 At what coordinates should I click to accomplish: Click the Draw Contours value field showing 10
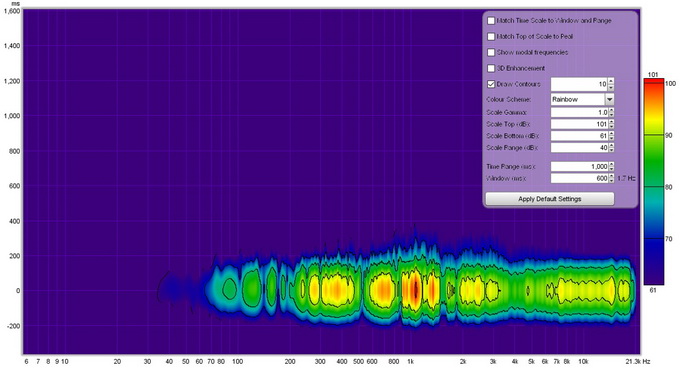(x=579, y=84)
